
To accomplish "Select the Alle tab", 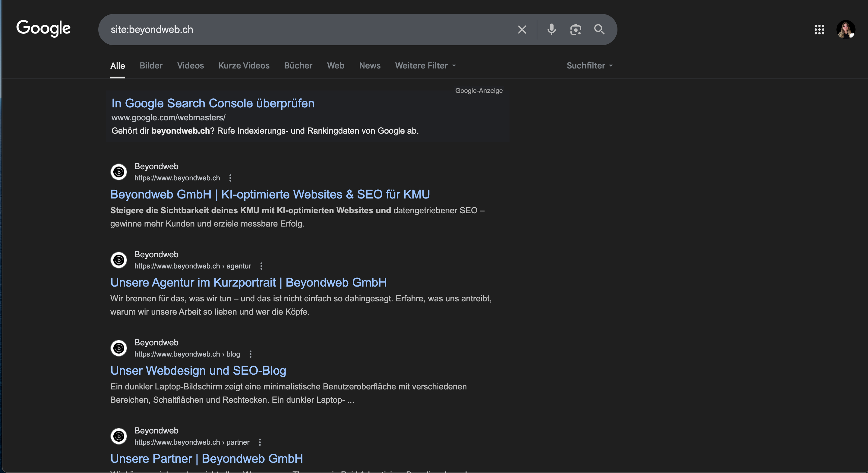I will tap(118, 66).
